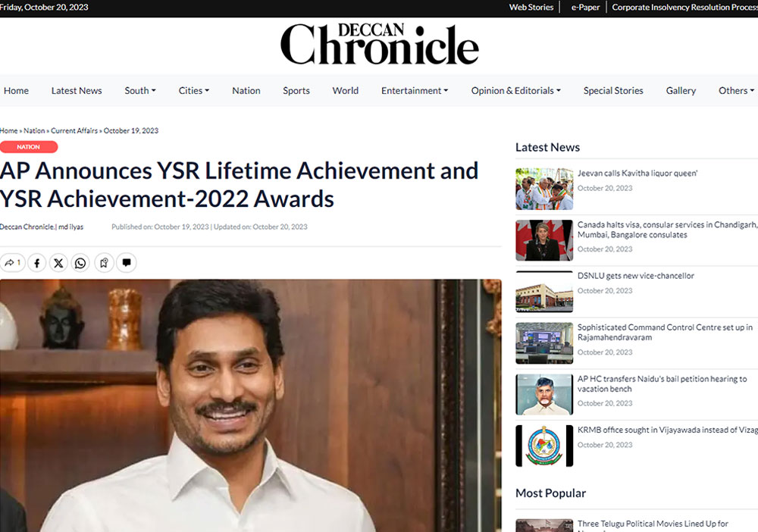Click article headline AP Announces YSR Lifetime Achievement
This screenshot has height=532, width=758.
(x=240, y=185)
